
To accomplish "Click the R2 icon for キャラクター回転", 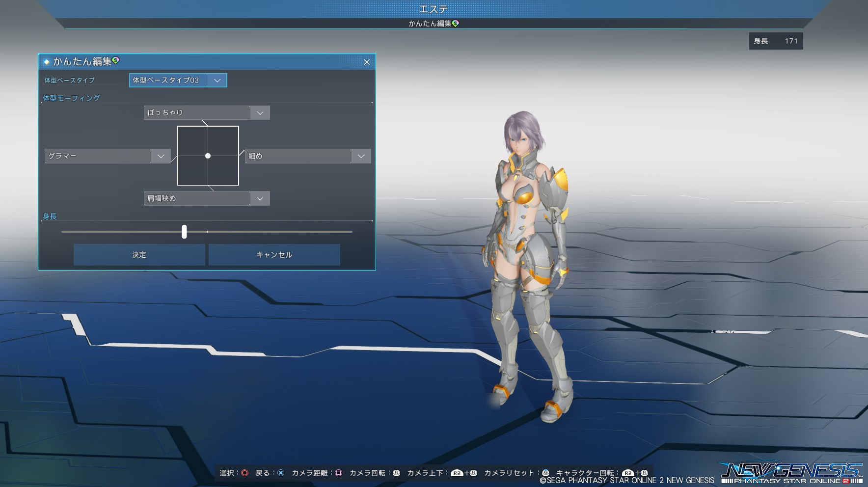I will pos(628,473).
